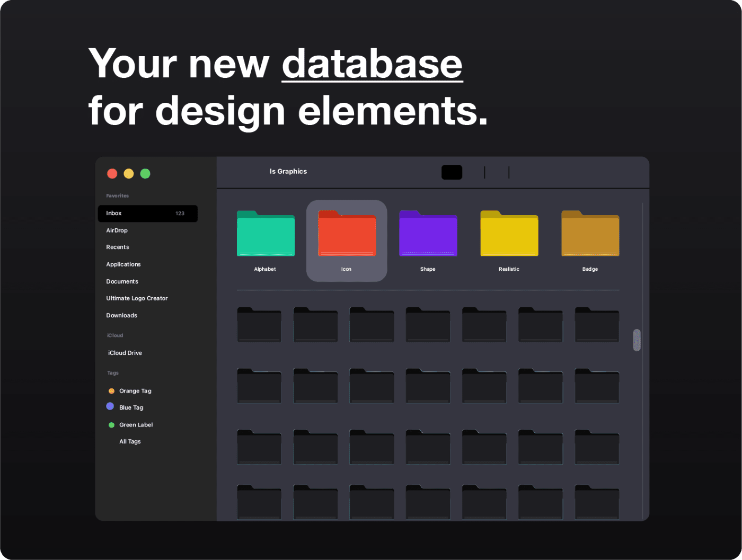Open the yellow Realistic folder
This screenshot has height=560, width=742.
509,234
